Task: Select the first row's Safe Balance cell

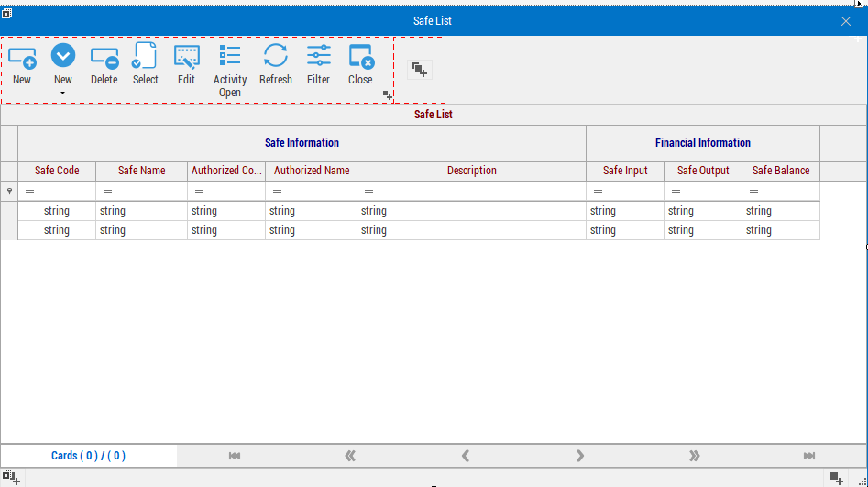Action: pos(781,211)
